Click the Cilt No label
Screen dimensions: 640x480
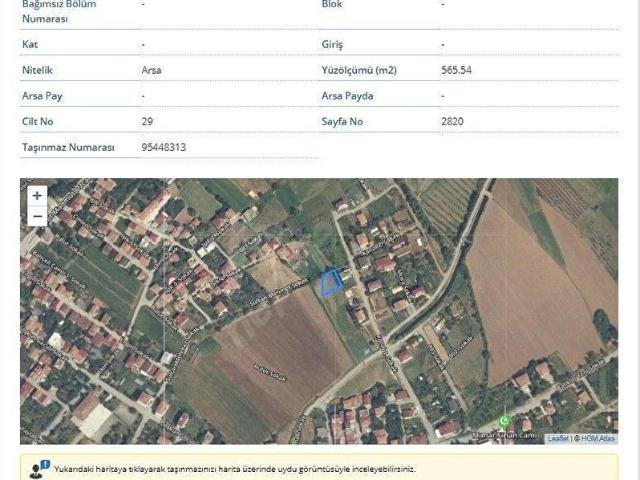38,121
